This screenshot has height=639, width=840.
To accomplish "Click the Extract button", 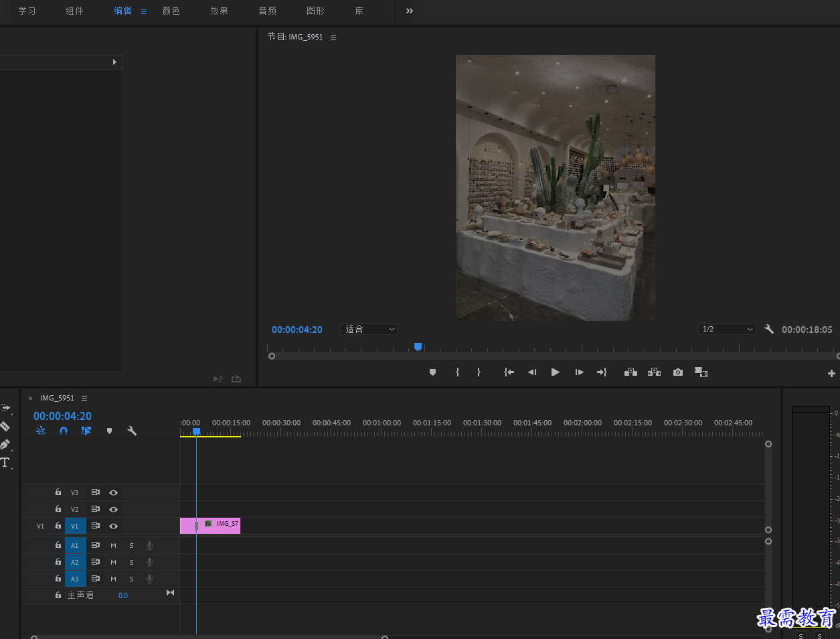I will pos(654,372).
